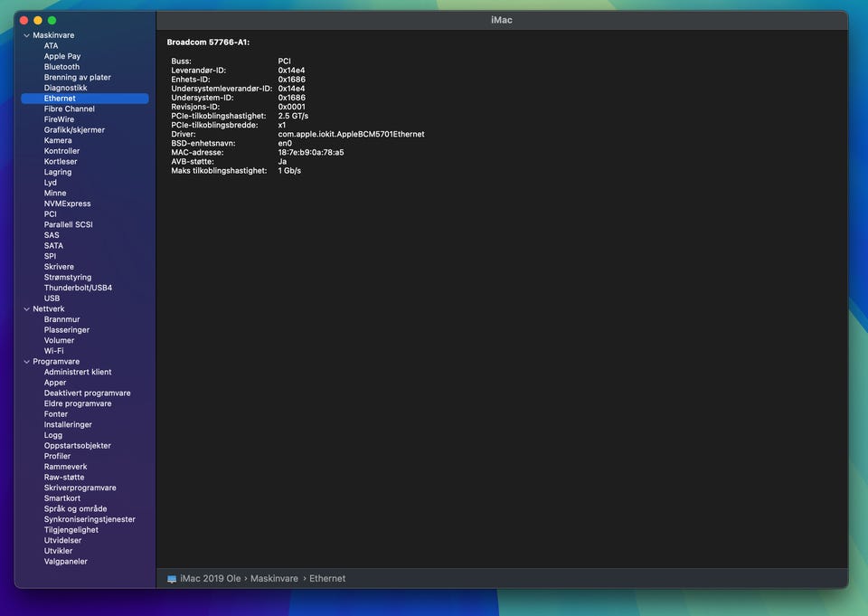Select SATA in the sidebar

(x=53, y=246)
